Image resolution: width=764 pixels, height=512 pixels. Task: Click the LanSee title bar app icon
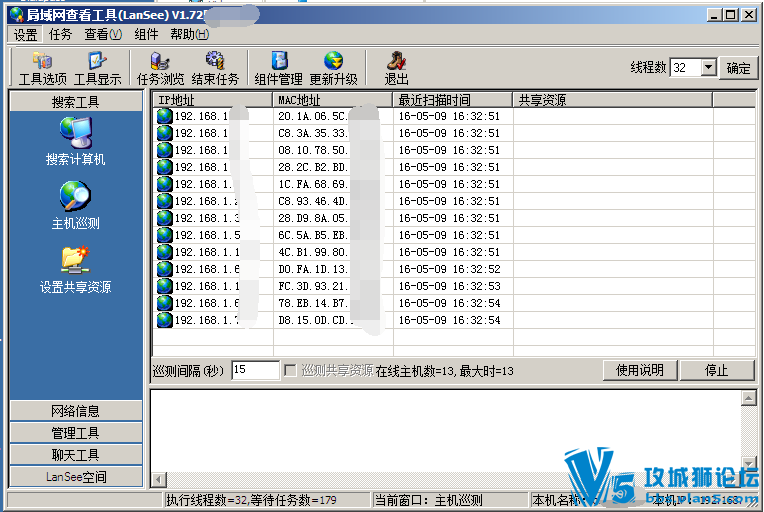pos(17,15)
